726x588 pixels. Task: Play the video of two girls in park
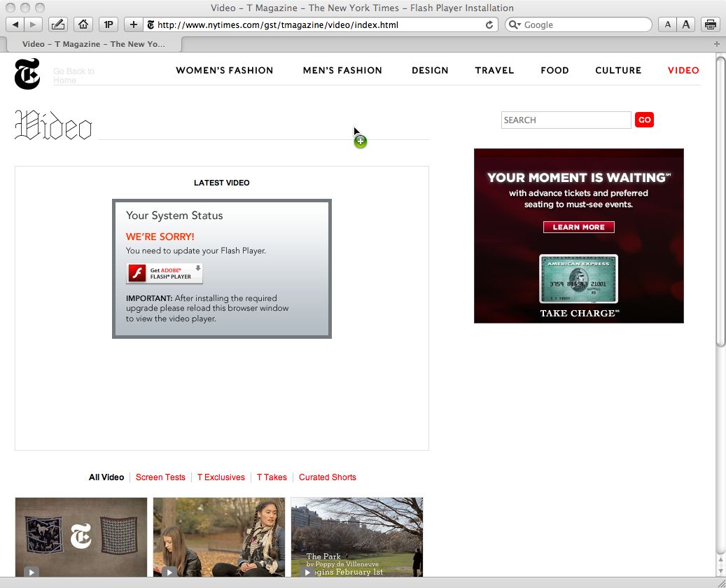pyautogui.click(x=219, y=537)
